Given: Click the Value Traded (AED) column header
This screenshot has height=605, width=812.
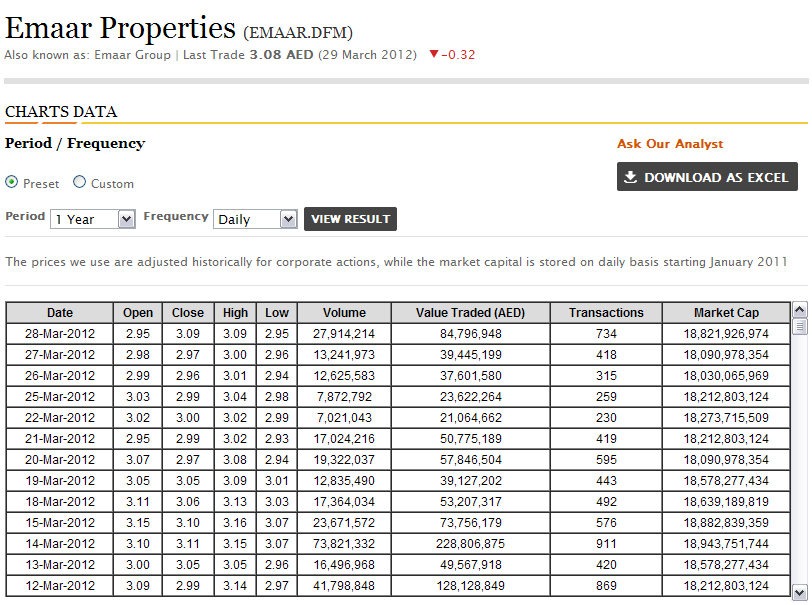Looking at the screenshot, I should [x=472, y=313].
